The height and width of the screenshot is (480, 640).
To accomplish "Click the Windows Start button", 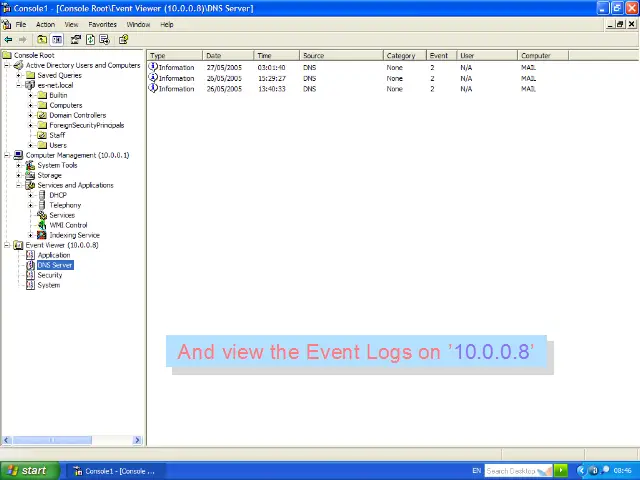I will pos(27,470).
